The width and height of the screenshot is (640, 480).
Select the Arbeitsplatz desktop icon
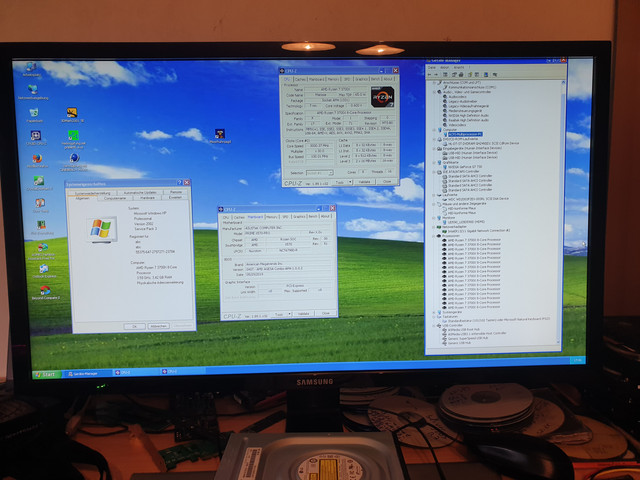pyautogui.click(x=31, y=69)
